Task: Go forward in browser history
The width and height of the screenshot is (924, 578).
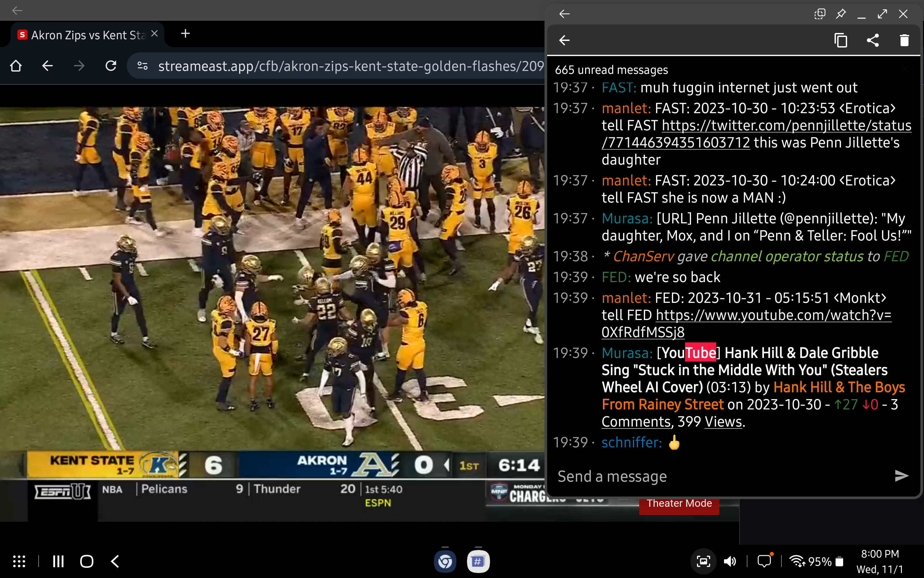Action: [x=79, y=66]
